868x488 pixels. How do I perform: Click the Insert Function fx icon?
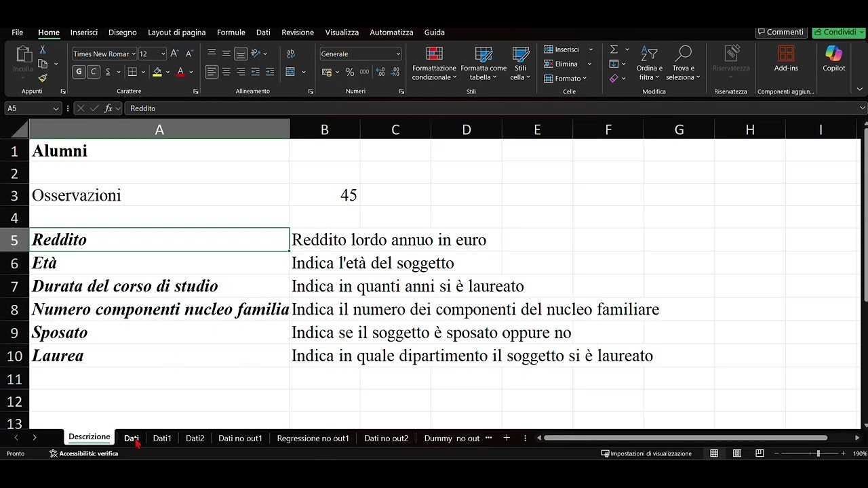coord(108,108)
